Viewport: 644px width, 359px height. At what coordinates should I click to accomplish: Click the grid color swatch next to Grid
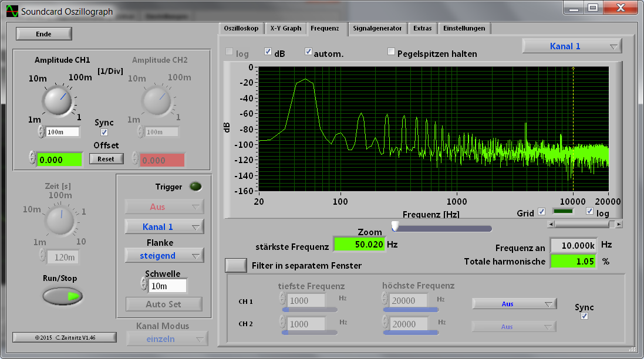[564, 212]
